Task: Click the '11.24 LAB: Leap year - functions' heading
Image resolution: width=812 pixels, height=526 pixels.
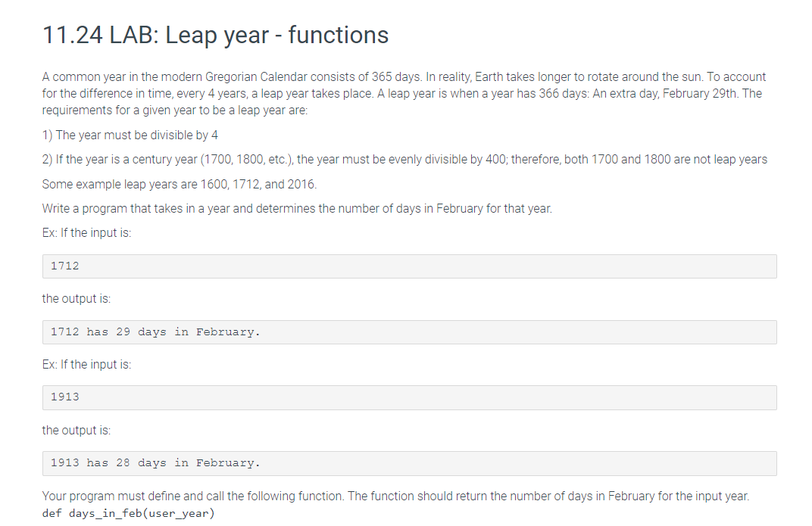Action: point(215,36)
